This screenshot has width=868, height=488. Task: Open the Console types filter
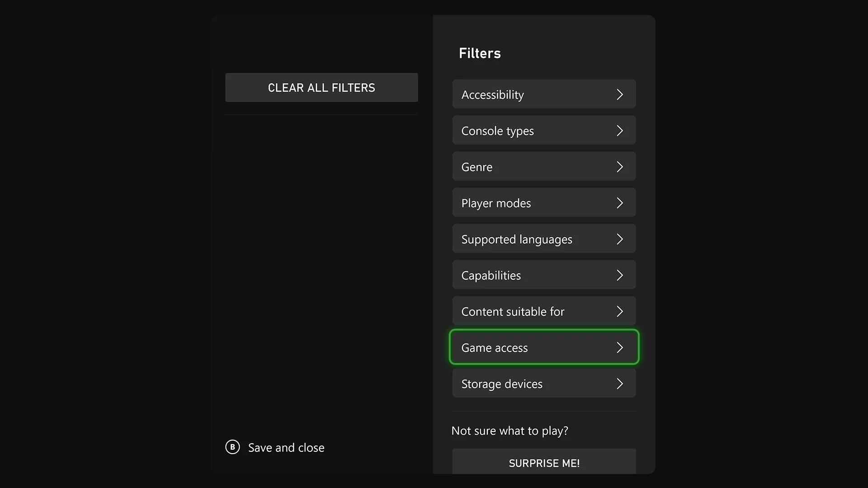point(544,130)
